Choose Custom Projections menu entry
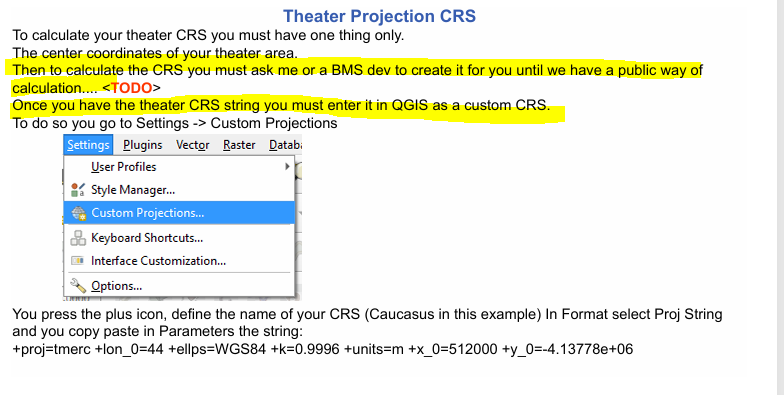Screen dimensions: 784x395 179,213
